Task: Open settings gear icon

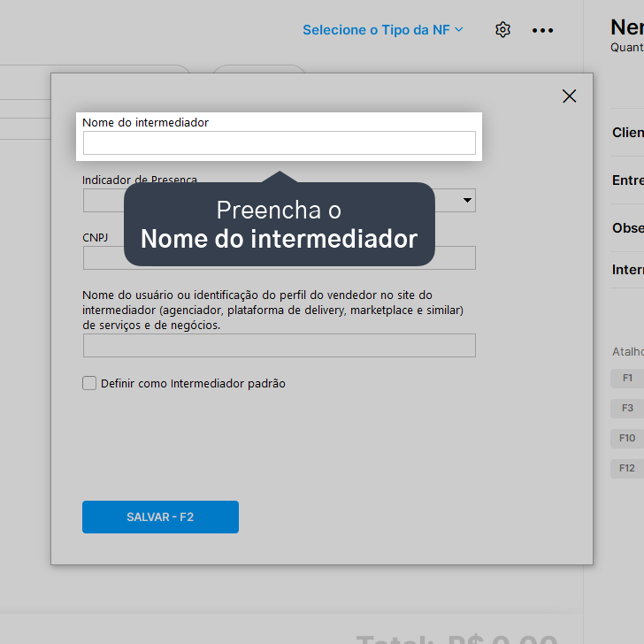Action: [502, 30]
